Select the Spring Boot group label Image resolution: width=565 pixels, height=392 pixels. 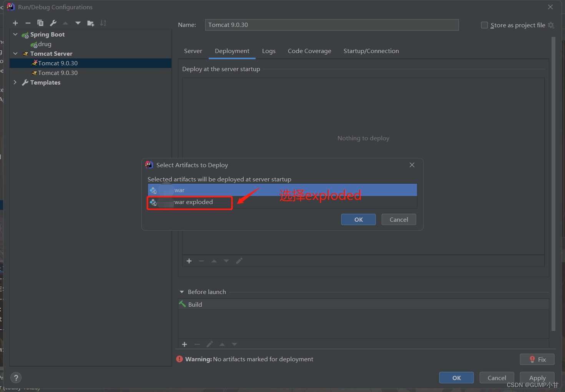pos(47,34)
